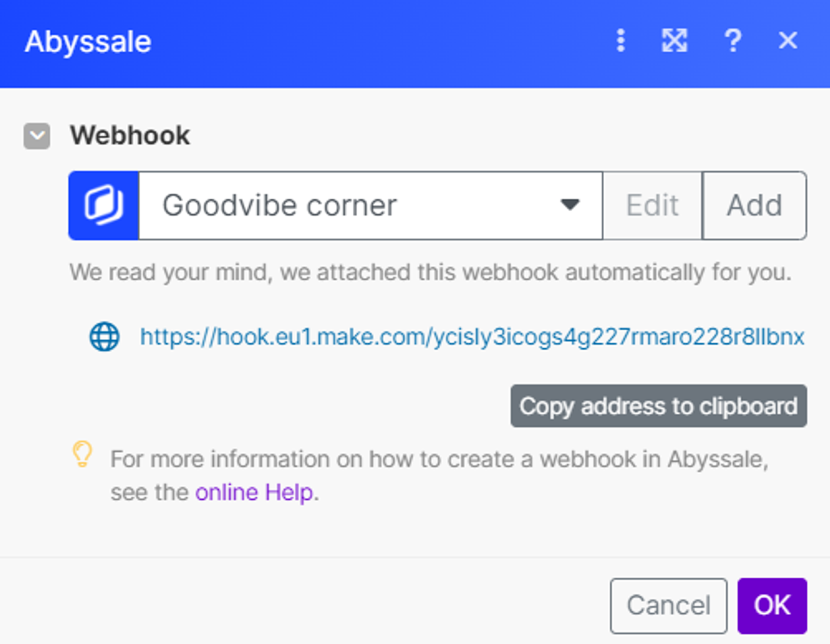Click the dropdown caret arrow in webhook selector
830x644 pixels.
(570, 204)
